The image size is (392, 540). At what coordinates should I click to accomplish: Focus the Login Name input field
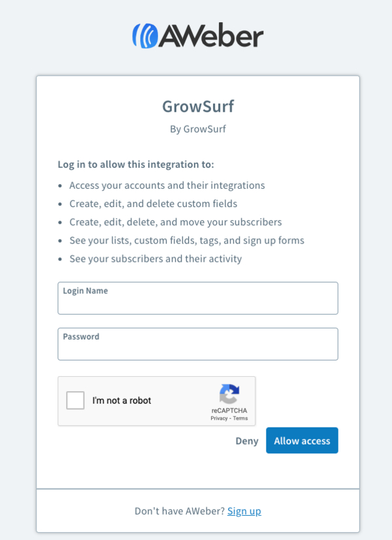tap(197, 302)
